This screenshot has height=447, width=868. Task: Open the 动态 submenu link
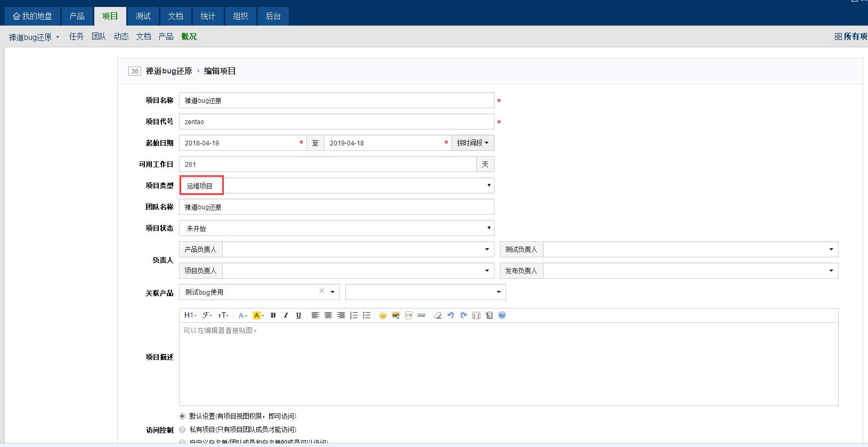[121, 36]
